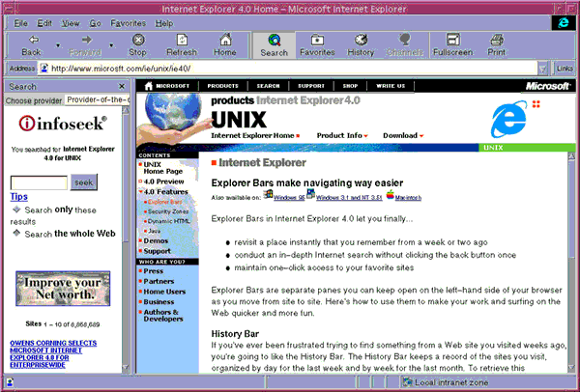Close the Search explorer bar pane
The width and height of the screenshot is (580, 392).
tap(122, 86)
